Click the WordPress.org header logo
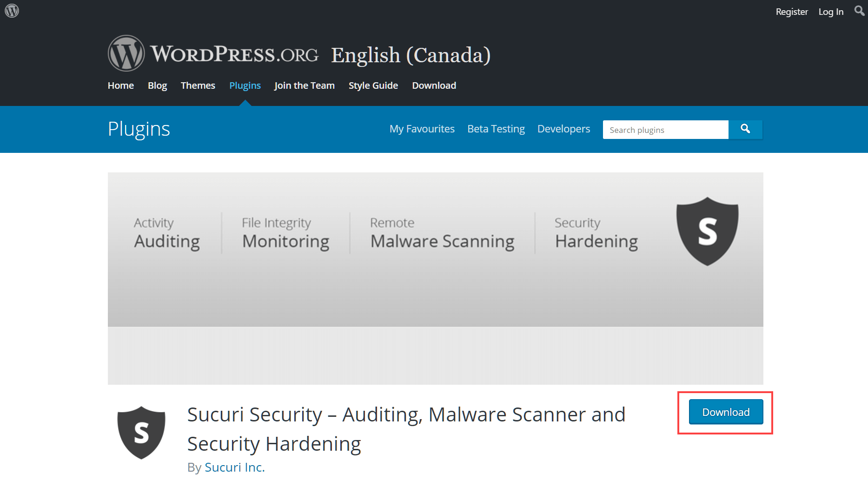The height and width of the screenshot is (493, 868). 213,53
